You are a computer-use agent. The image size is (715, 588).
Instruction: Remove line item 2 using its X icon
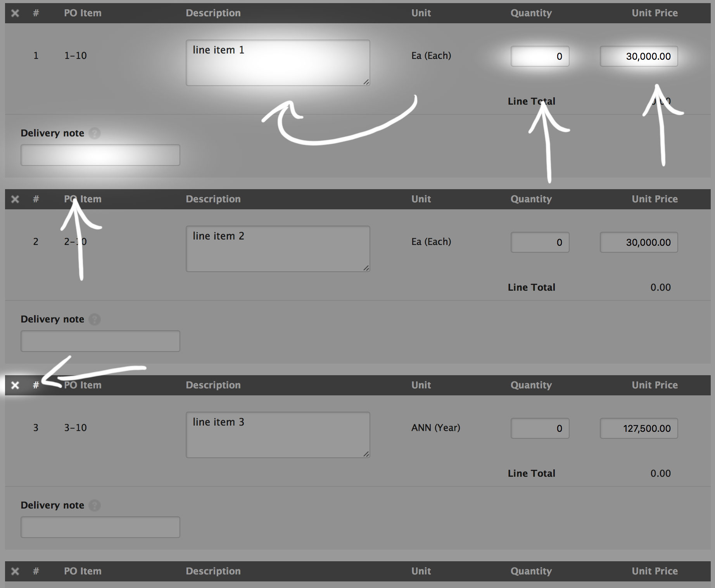(x=15, y=199)
